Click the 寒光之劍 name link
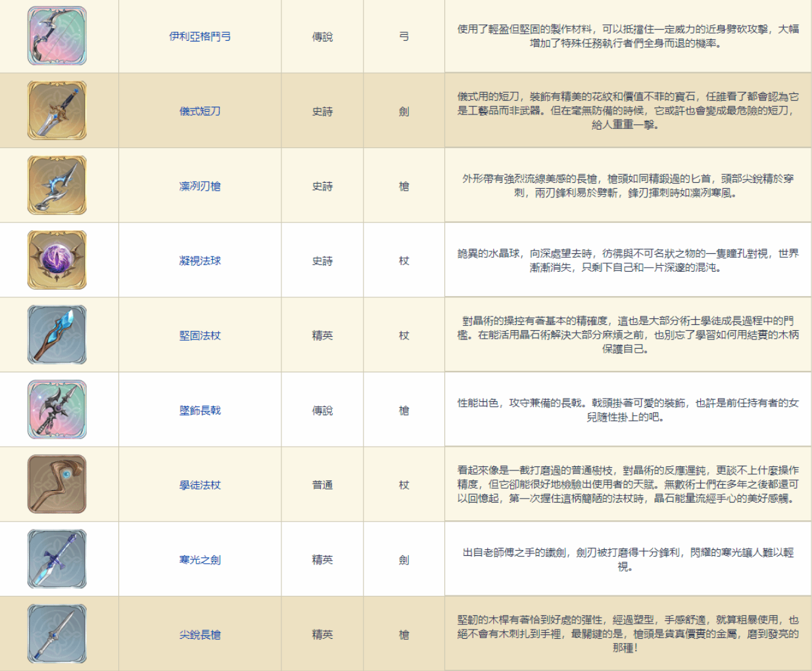Image resolution: width=812 pixels, height=671 pixels. pos(200,560)
